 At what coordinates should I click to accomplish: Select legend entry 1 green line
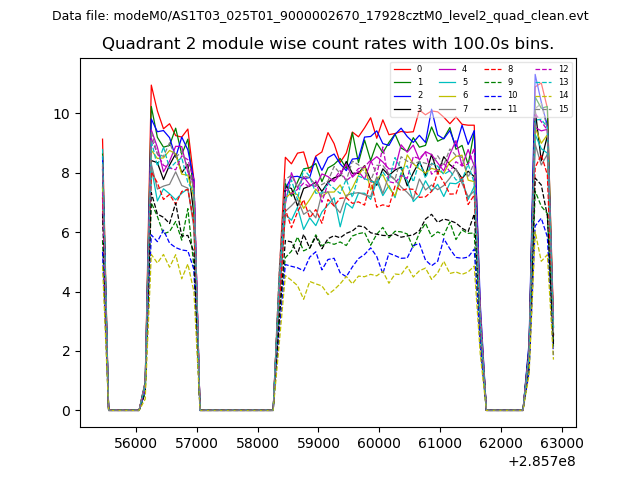pyautogui.click(x=408, y=82)
